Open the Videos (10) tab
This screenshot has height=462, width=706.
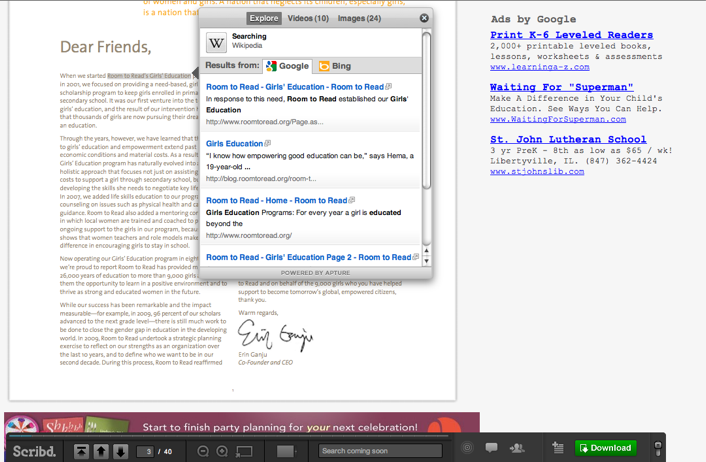click(x=308, y=18)
